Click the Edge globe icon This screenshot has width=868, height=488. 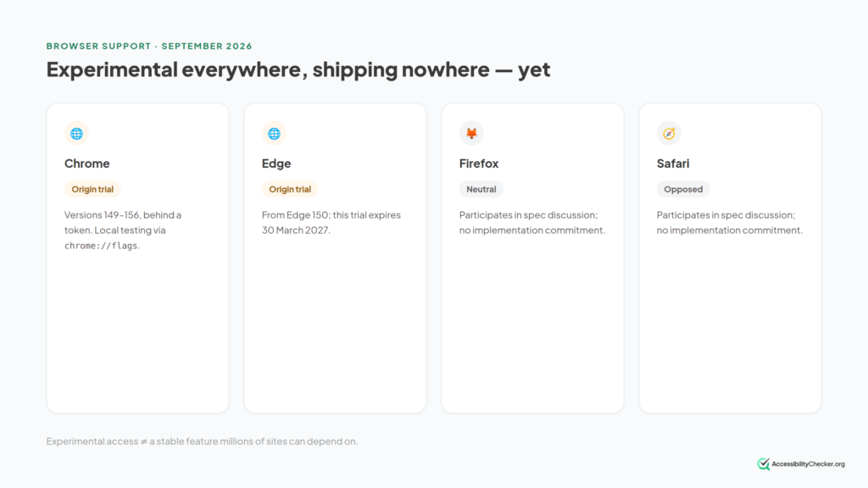click(x=274, y=133)
